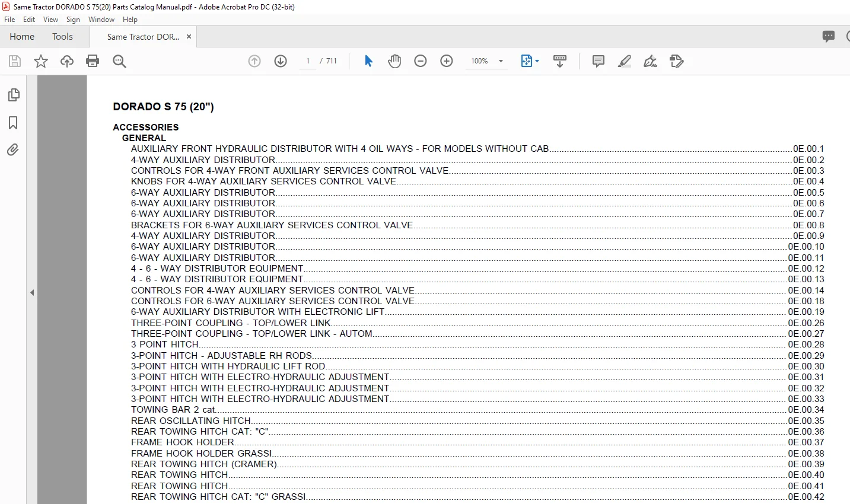850x504 pixels.
Task: Zoom out with minus button
Action: coord(421,61)
